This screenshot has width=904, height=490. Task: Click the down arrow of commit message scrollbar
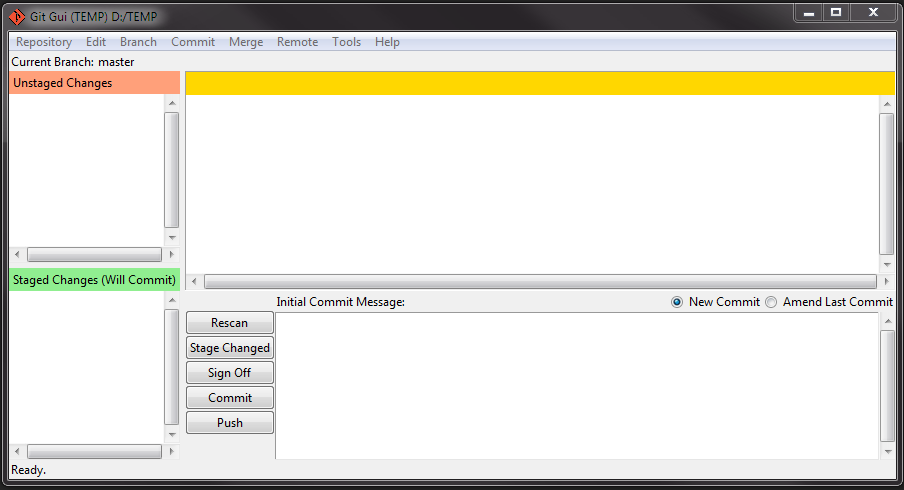click(888, 451)
